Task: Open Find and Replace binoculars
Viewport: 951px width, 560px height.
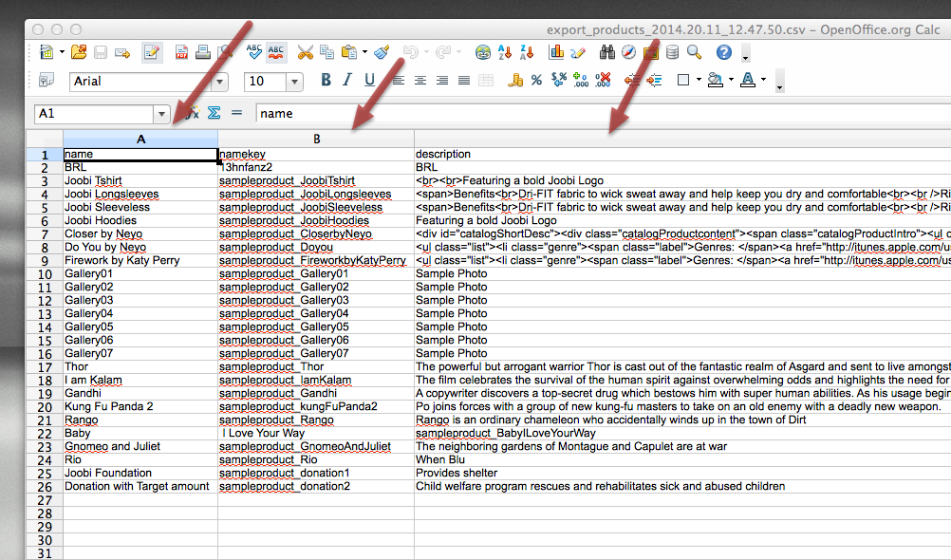Action: click(x=607, y=53)
